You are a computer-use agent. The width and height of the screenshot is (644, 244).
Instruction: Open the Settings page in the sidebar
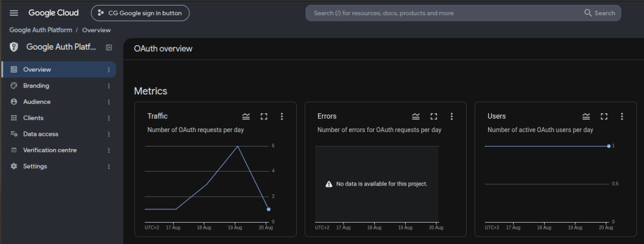pos(58,167)
